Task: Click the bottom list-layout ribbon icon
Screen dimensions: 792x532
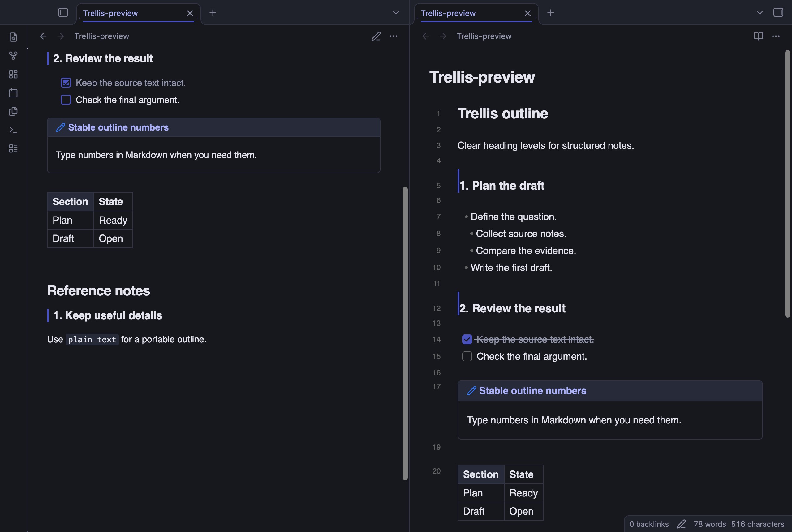Action: (x=13, y=148)
